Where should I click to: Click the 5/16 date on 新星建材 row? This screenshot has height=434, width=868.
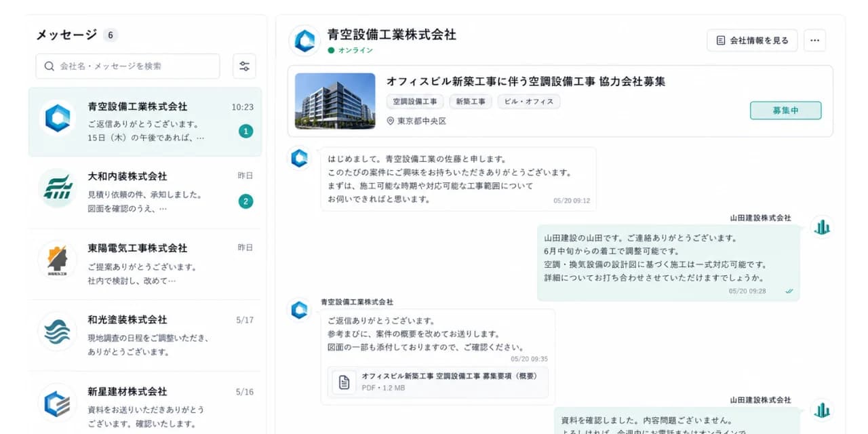[x=245, y=391]
